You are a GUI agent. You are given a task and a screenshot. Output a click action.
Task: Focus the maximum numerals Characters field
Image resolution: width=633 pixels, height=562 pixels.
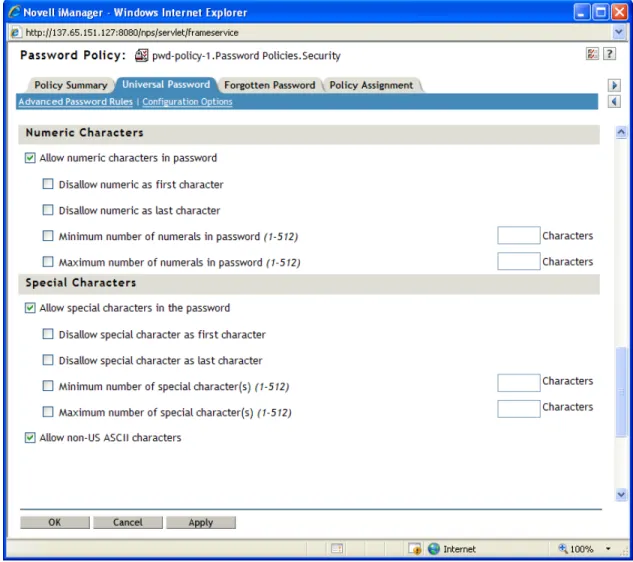pyautogui.click(x=519, y=261)
